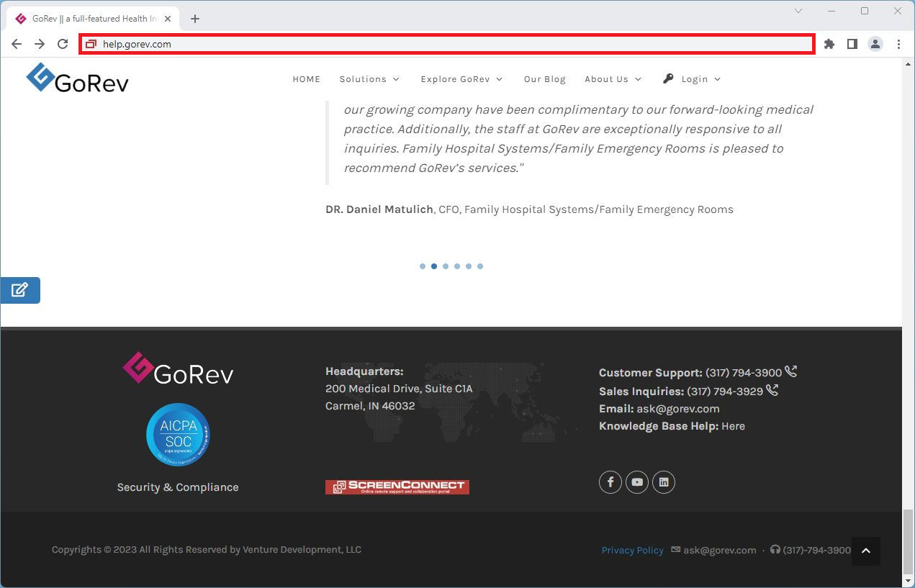
Task: Open the Privacy Policy link
Action: pyautogui.click(x=633, y=550)
